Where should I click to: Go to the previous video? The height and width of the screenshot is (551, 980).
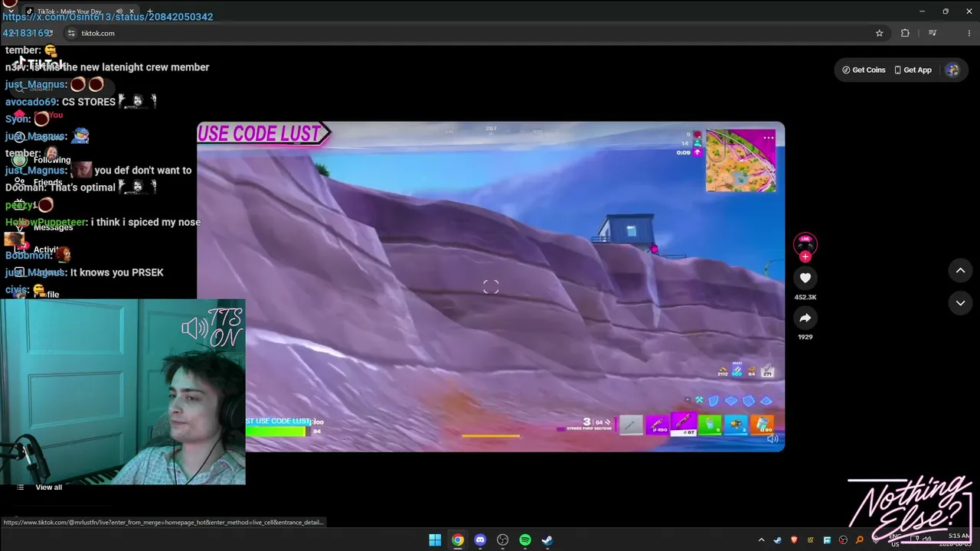point(960,270)
